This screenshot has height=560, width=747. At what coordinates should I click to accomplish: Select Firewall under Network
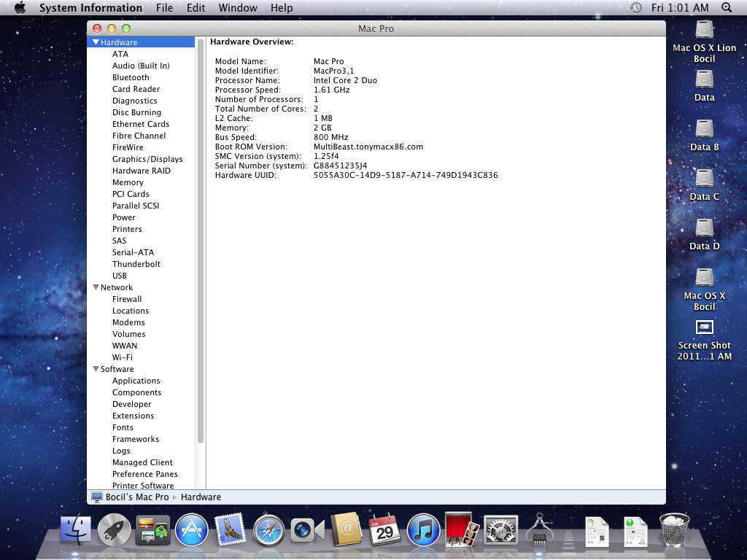click(x=127, y=298)
